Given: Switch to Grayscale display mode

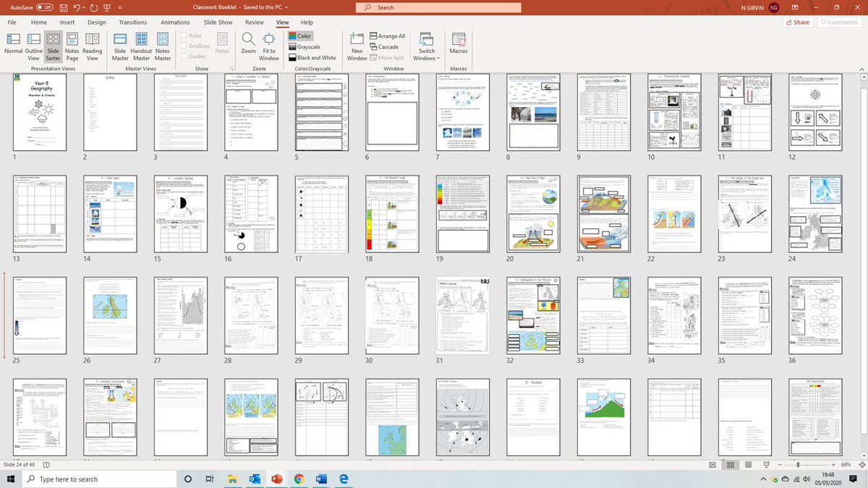Looking at the screenshot, I should pyautogui.click(x=304, y=47).
